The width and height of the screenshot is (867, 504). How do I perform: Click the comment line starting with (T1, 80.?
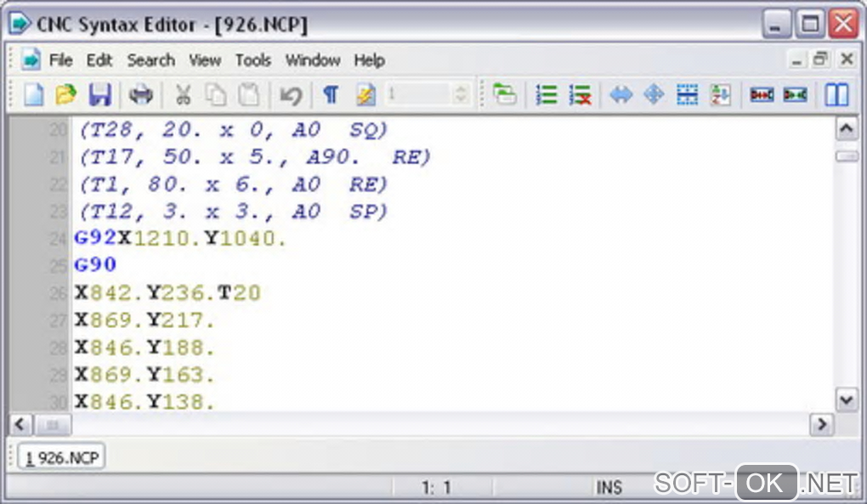pos(234,184)
